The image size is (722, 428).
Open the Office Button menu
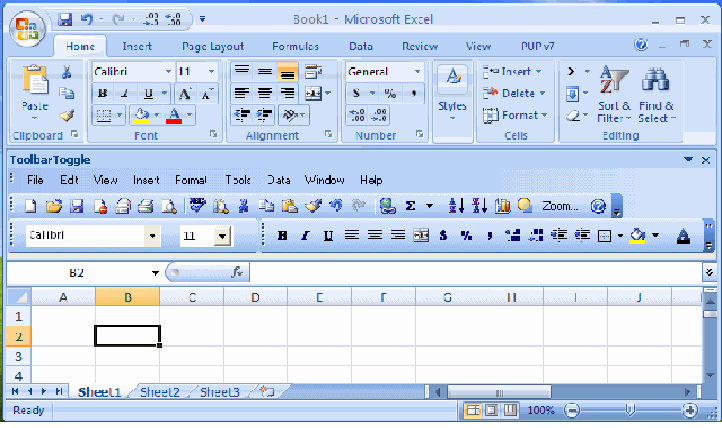(27, 29)
